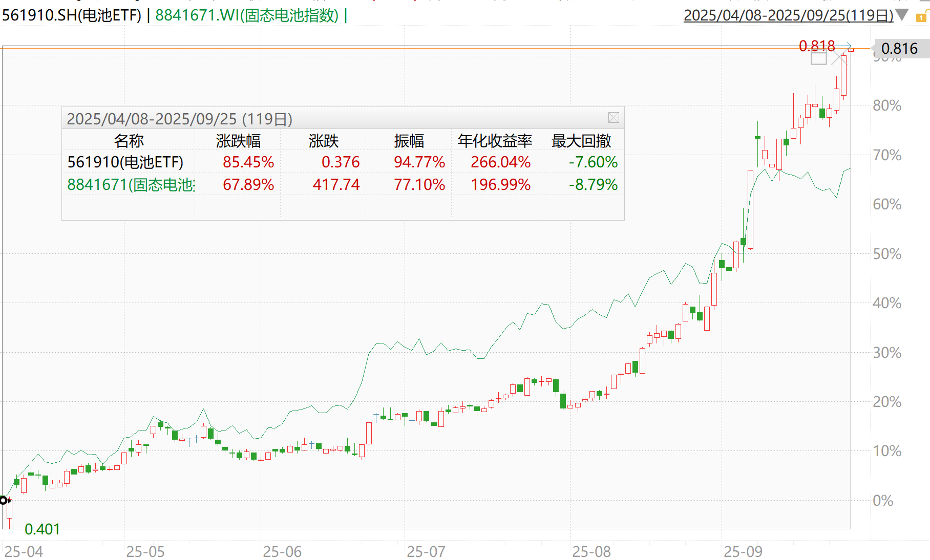The width and height of the screenshot is (930, 560).
Task: Click the 25-07 time axis label
Action: pos(426,552)
